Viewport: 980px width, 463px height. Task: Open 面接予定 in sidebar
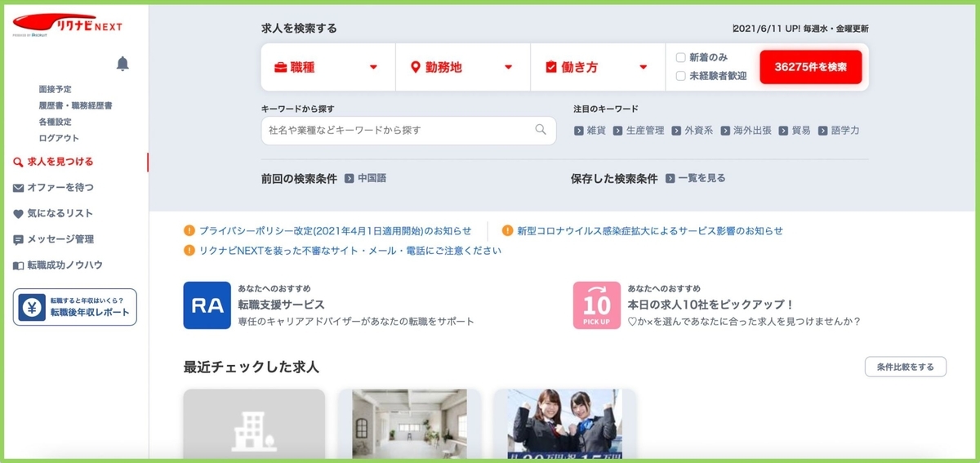[x=55, y=89]
